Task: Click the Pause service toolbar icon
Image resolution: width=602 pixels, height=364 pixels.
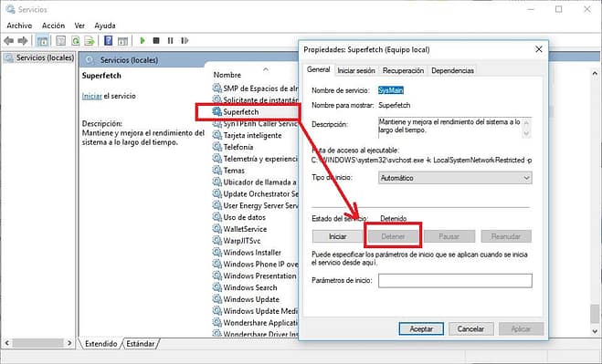Action: point(171,40)
